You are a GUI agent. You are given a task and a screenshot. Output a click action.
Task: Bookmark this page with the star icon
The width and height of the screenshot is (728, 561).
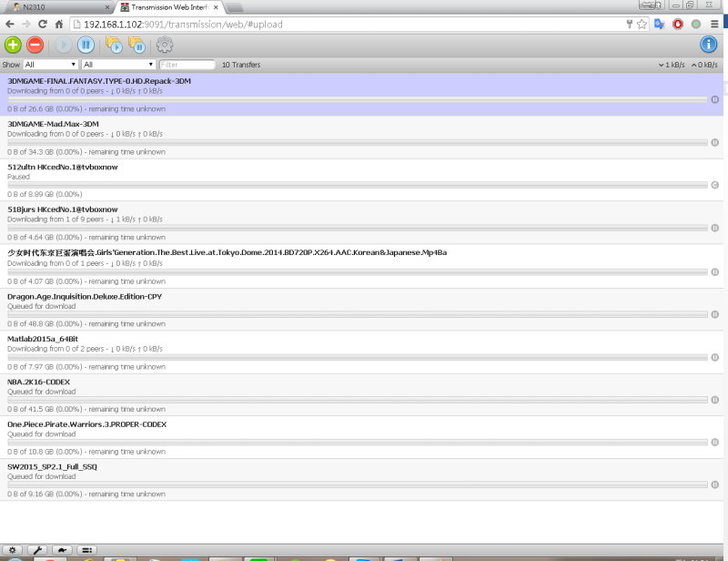tap(642, 24)
